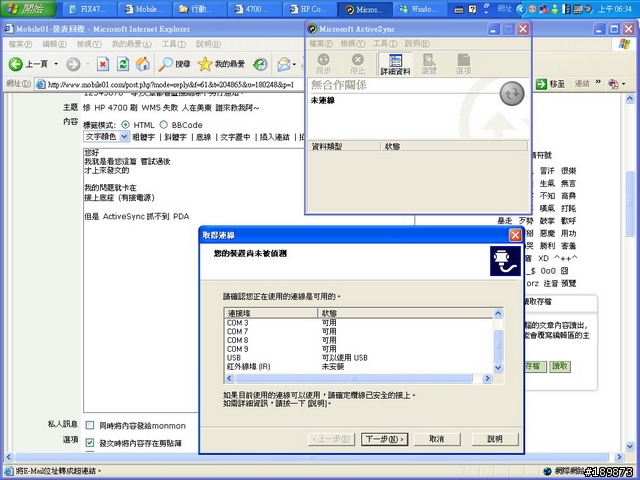This screenshot has height=480, width=640.
Task: Toggle send content to monmon checkbox
Action: [90, 425]
